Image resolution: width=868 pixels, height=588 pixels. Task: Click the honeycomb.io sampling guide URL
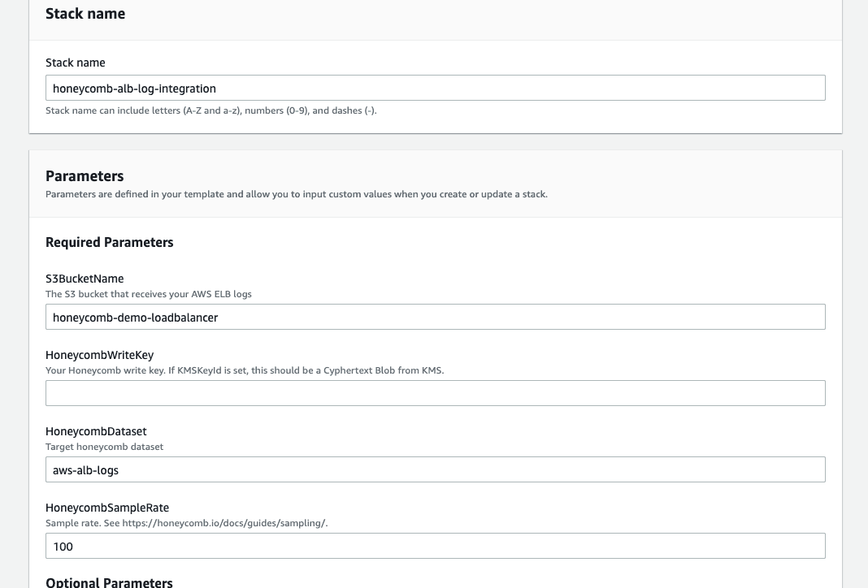(224, 523)
